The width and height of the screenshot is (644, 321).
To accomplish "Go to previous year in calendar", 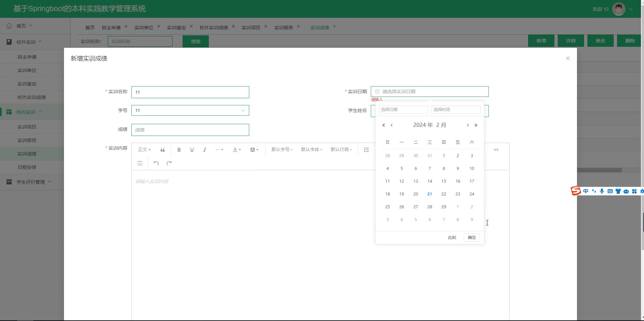I will (383, 125).
